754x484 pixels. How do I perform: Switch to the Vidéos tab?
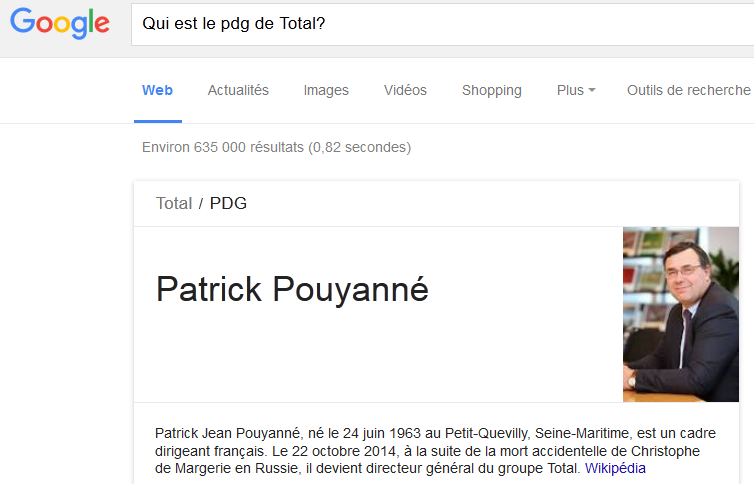coord(405,90)
